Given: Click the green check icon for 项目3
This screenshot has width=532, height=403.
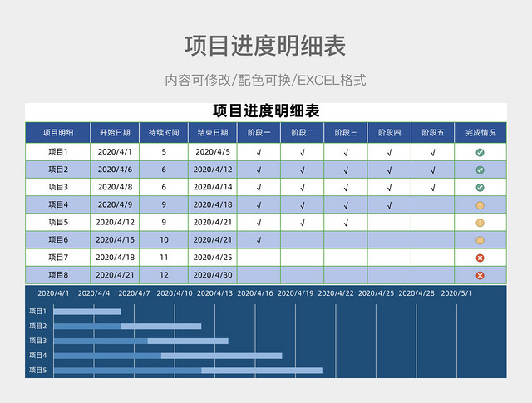Looking at the screenshot, I should coord(480,188).
